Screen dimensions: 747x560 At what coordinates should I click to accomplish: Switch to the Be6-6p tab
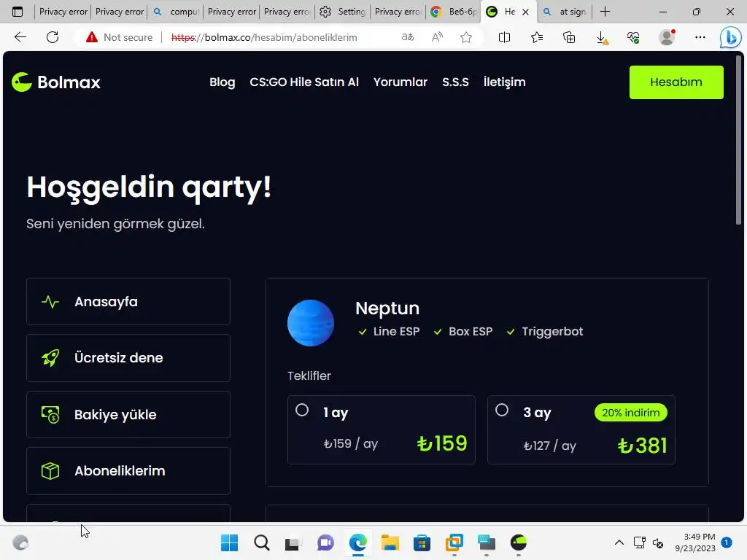[x=454, y=12]
